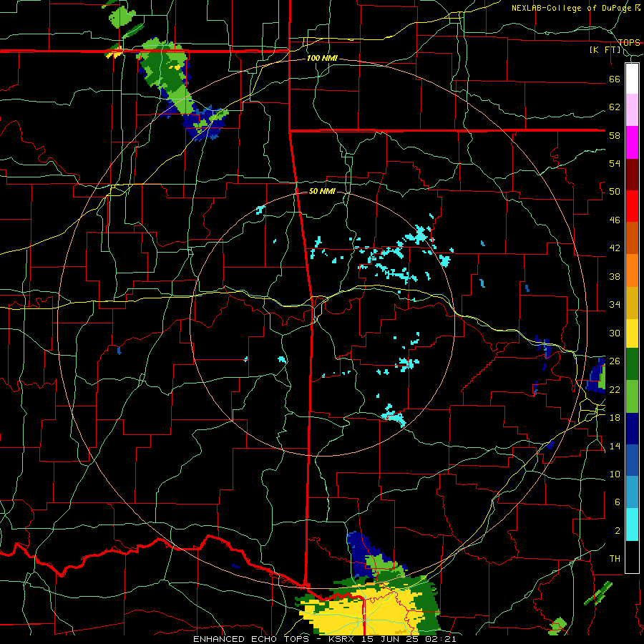Click the gold legend swatch
644x644 pixels.
632,303
